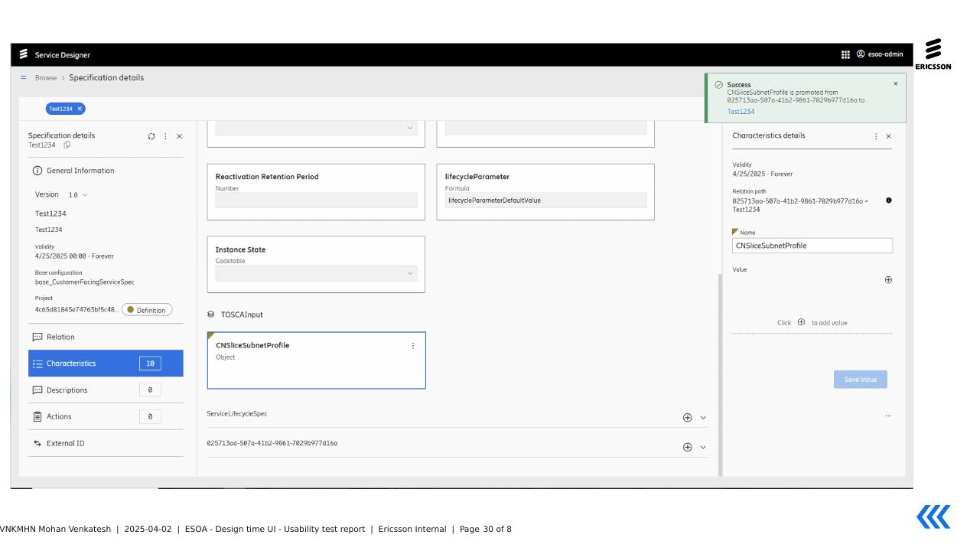
Task: Click the Actions count badge 0
Action: [150, 416]
